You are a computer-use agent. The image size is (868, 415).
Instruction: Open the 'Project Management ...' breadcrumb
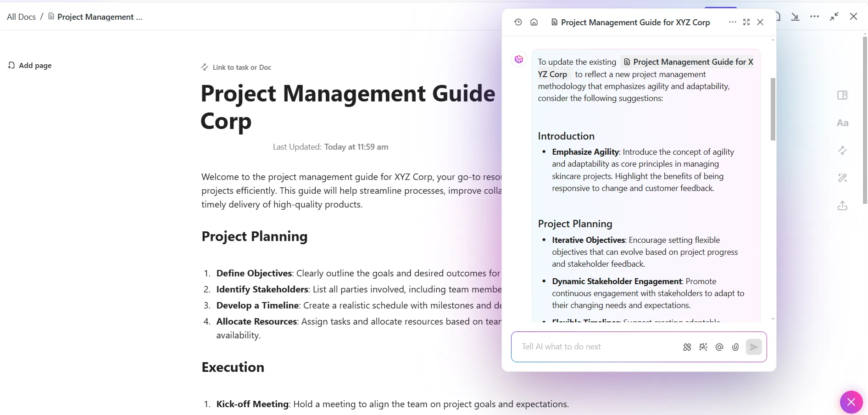click(x=100, y=17)
